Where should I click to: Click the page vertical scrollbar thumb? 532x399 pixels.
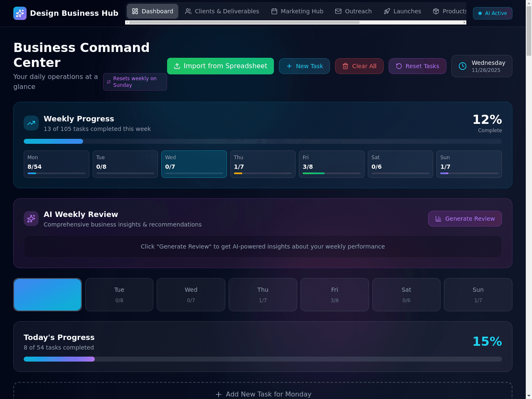point(529,31)
